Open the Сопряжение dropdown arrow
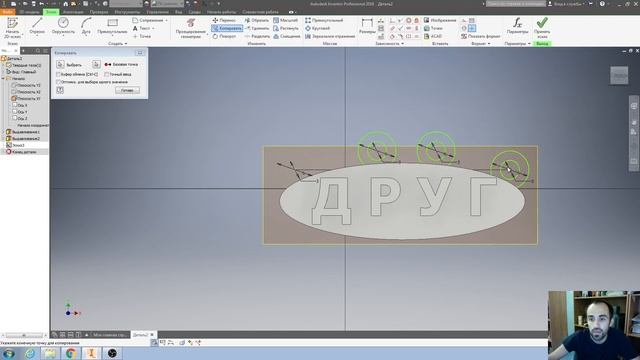The width and height of the screenshot is (640, 360). [167, 20]
